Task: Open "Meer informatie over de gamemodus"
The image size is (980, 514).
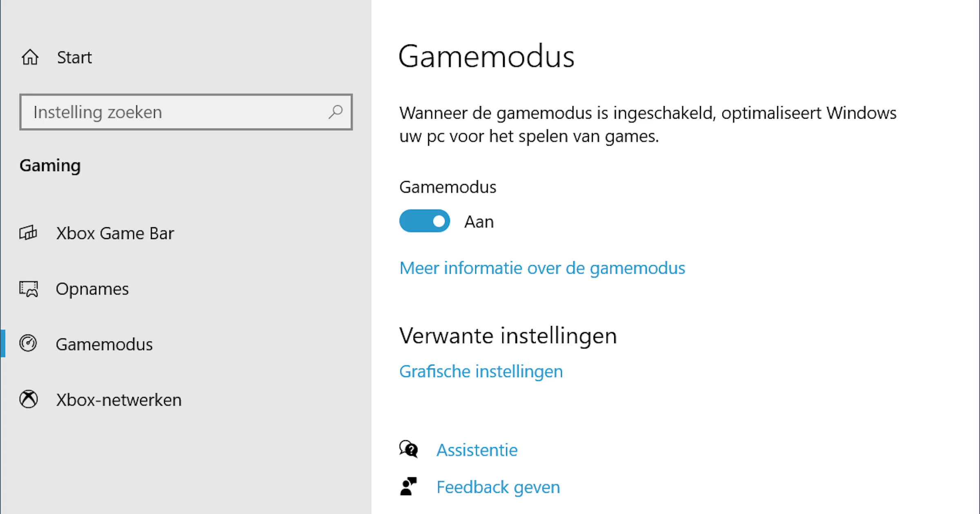Action: [x=542, y=268]
